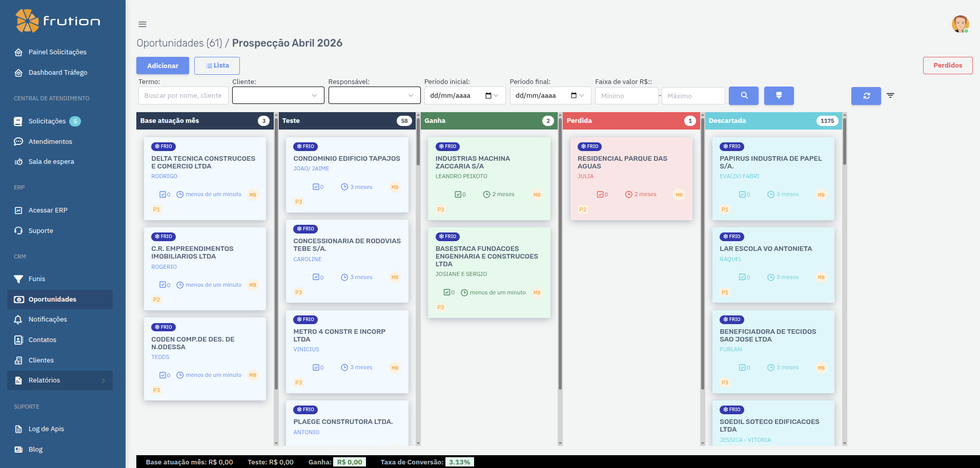The height and width of the screenshot is (468, 980).
Task: Click the hamburger menu icon above Oportunidades
Action: pyautogui.click(x=142, y=24)
